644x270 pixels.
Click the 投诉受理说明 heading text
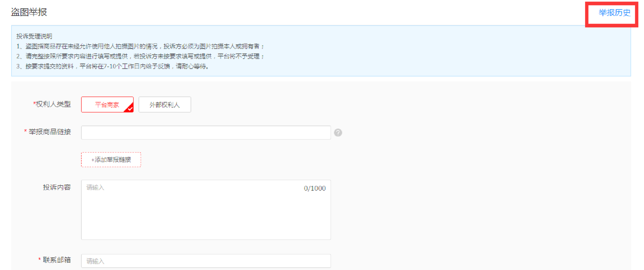coord(34,36)
